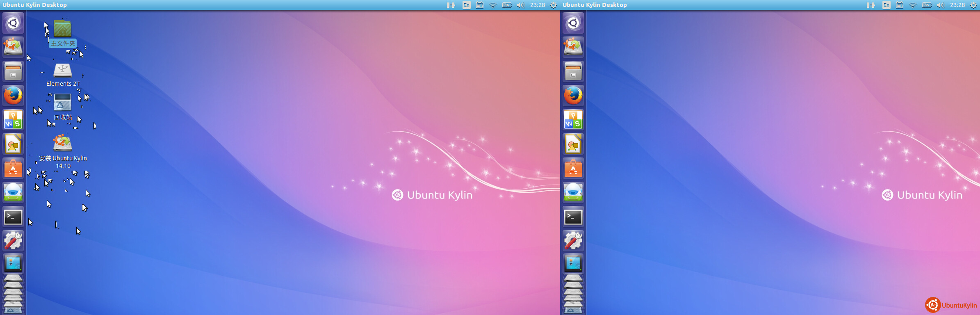The image size is (980, 315).
Task: Open the Dash from the left screen's launcher
Action: tap(13, 23)
